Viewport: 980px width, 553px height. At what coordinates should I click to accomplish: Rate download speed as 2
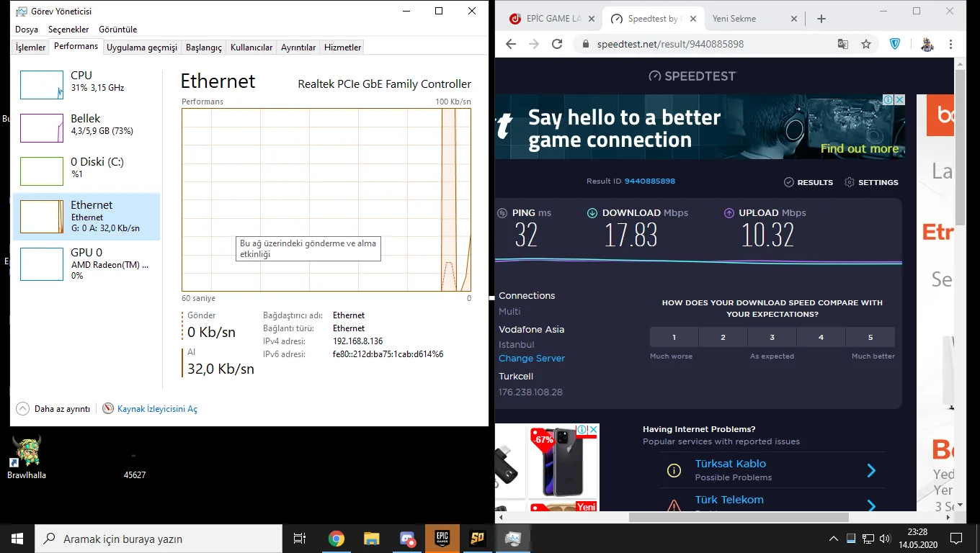click(723, 337)
